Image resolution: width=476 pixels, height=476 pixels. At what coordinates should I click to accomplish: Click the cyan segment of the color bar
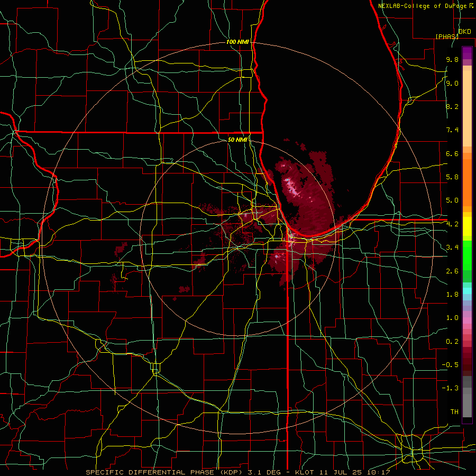point(467,291)
